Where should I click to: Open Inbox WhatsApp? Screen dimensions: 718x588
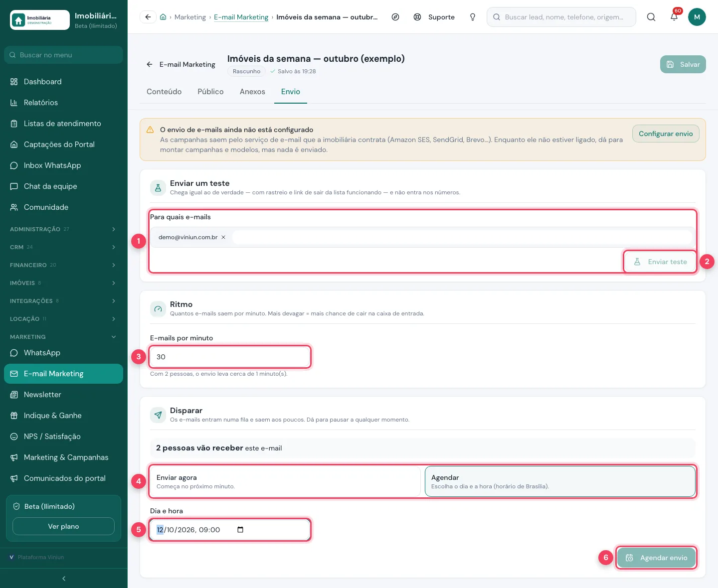click(x=63, y=165)
